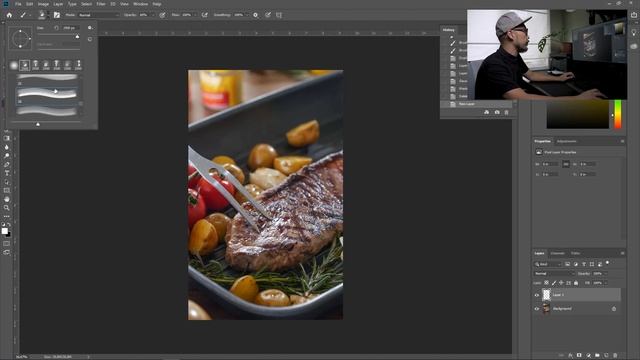
Task: Create new document from state icon
Action: pyautogui.click(x=487, y=112)
